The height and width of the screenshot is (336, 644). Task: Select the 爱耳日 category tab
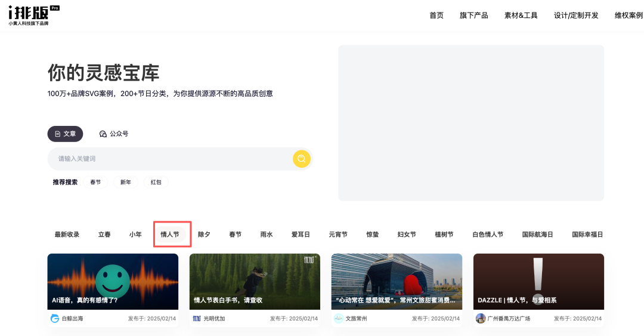301,235
